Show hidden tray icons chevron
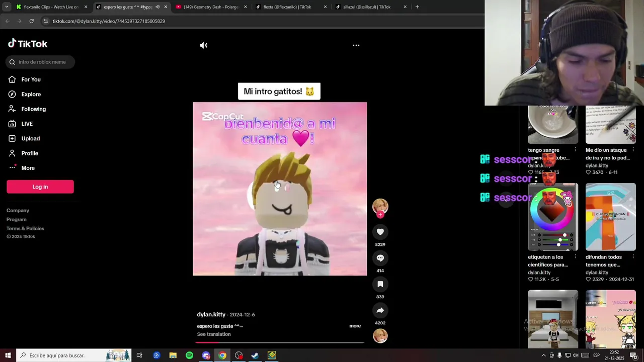Image resolution: width=644 pixels, height=362 pixels. pos(543,355)
